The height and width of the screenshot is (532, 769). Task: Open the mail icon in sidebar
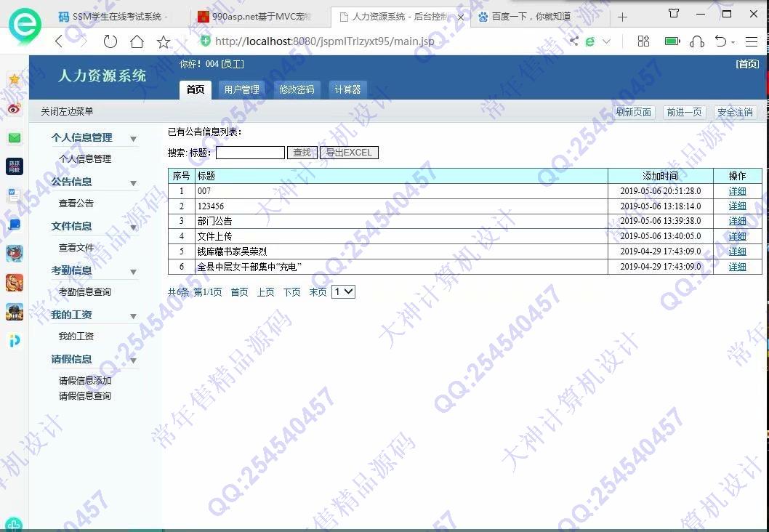[x=15, y=138]
